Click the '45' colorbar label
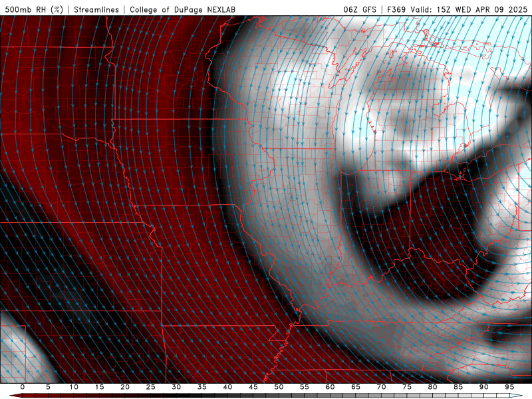Screen dimensions: 532x399 tap(253, 387)
